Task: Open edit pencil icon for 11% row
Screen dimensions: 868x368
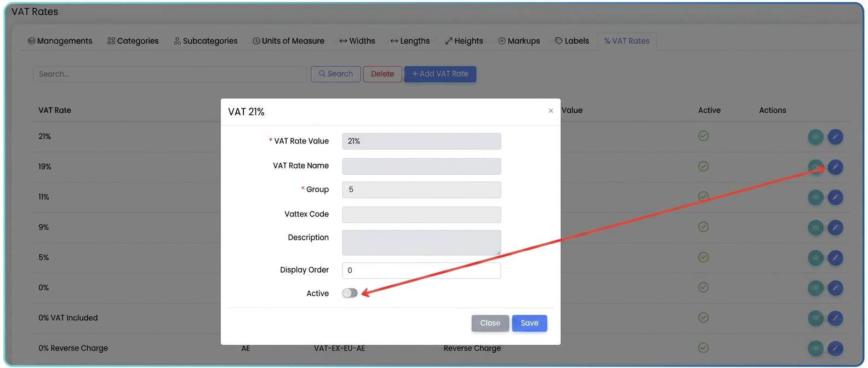Action: click(835, 197)
